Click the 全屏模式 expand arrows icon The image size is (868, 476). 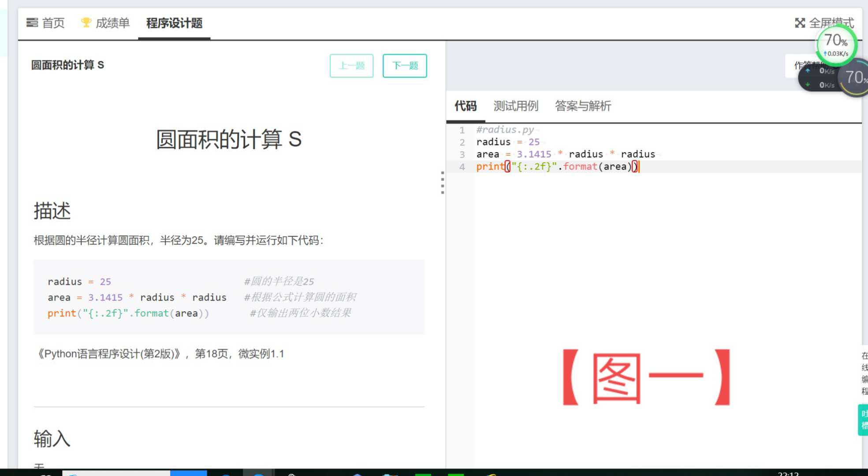(800, 23)
